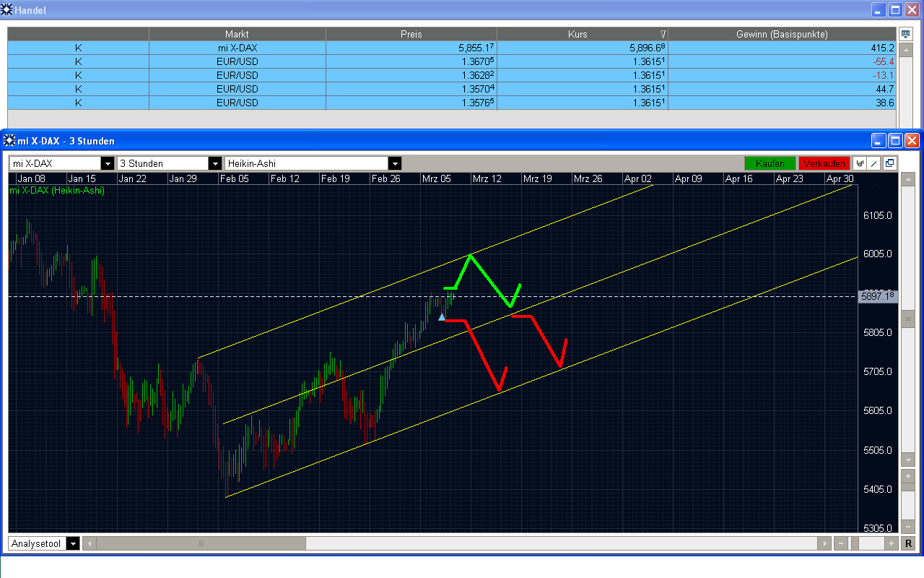924x578 pixels.
Task: Minimize the Handel window
Action: click(879, 9)
